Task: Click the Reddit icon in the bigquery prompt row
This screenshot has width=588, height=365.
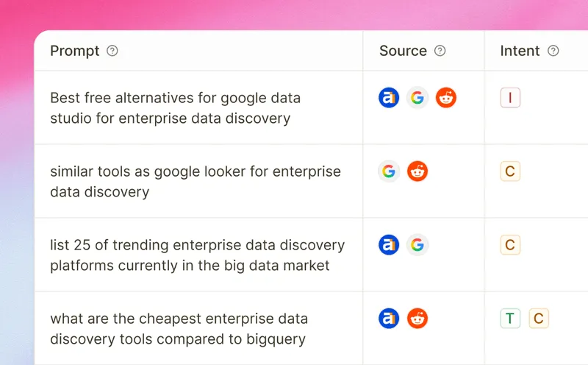Action: point(417,319)
